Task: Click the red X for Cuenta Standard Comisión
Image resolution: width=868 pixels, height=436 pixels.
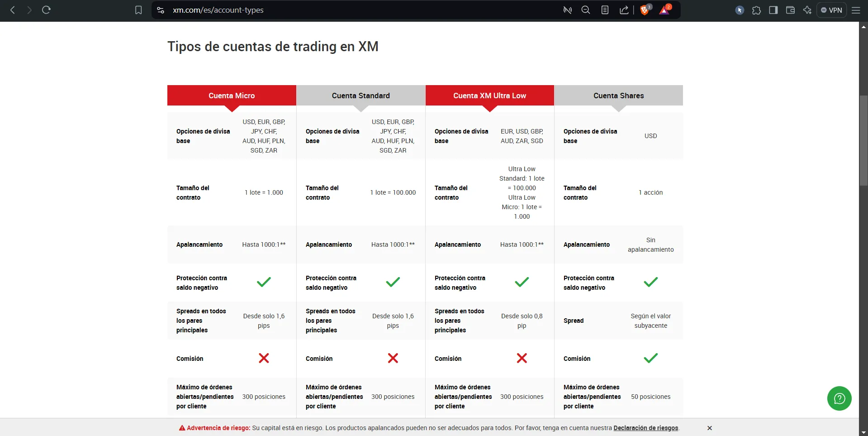Action: click(393, 358)
